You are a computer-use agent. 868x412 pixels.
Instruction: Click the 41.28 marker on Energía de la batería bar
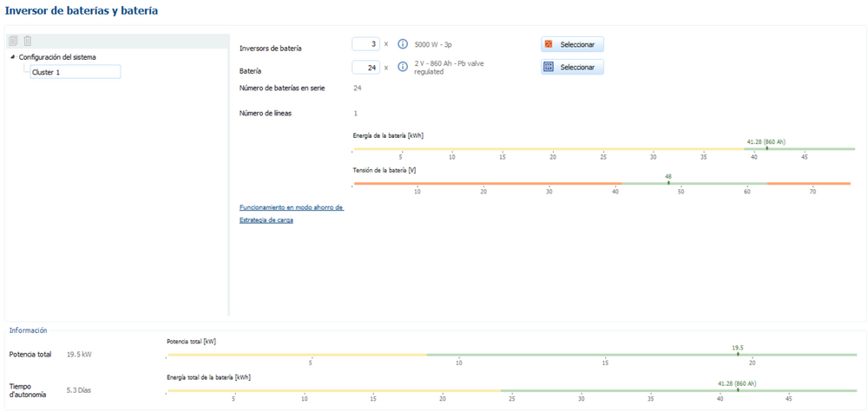766,148
